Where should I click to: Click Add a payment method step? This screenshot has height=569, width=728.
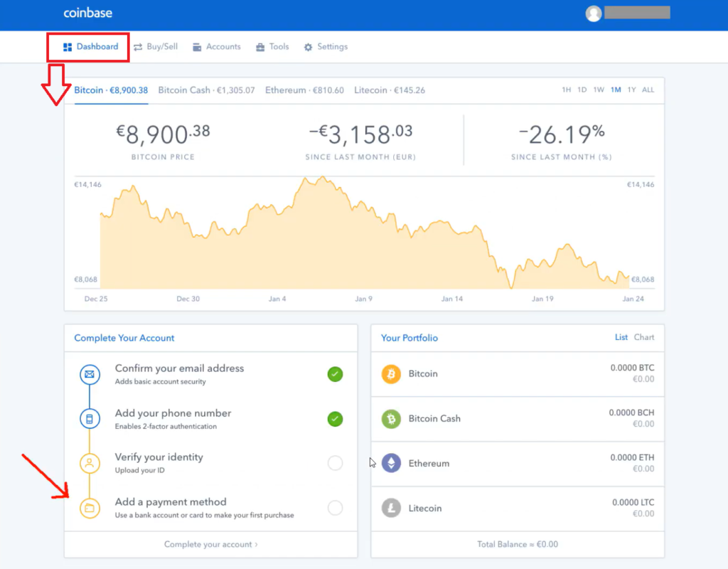[x=210, y=508]
